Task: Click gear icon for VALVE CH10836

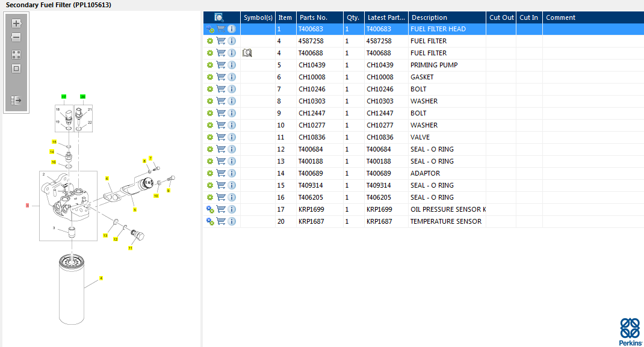Action: click(210, 137)
